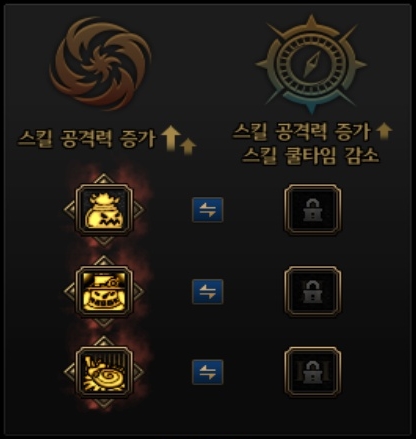Choose the golden spiral skill icon

104,372
